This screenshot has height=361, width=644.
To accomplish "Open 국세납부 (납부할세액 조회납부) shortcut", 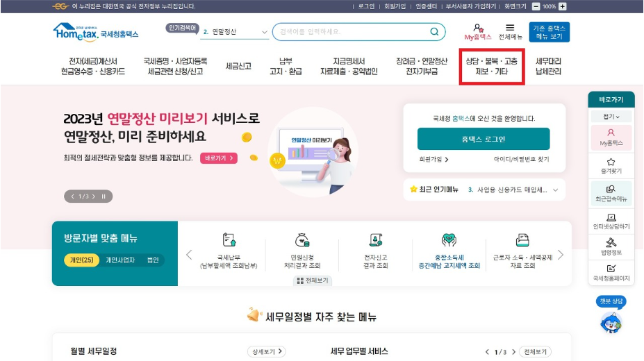I will click(x=229, y=251).
